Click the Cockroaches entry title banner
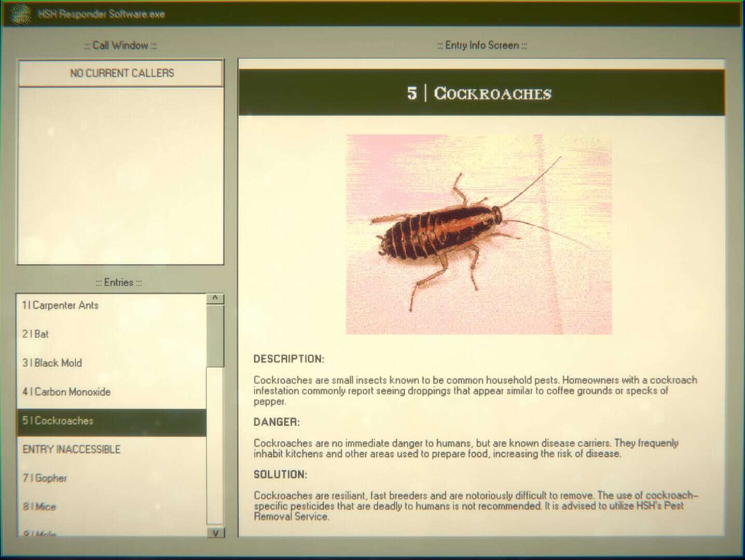 [479, 94]
